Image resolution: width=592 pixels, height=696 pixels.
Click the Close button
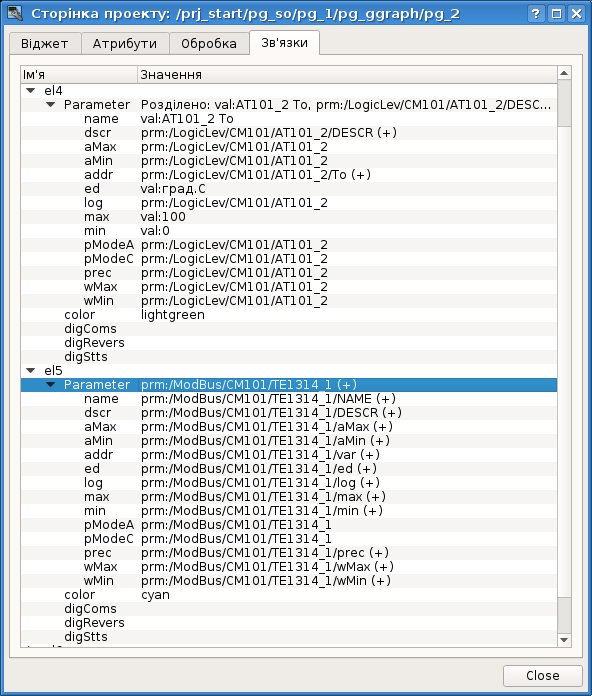pyautogui.click(x=543, y=676)
